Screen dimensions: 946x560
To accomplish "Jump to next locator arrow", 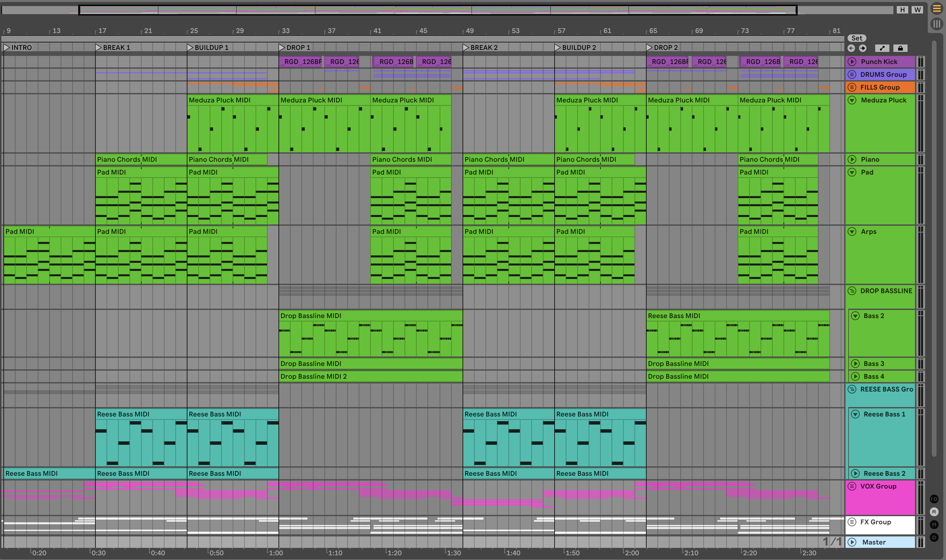I will (x=863, y=48).
